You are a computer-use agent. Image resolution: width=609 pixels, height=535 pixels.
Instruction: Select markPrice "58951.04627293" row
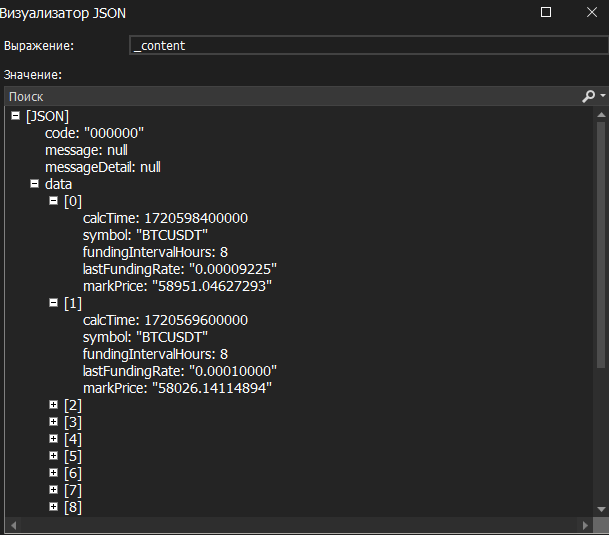point(177,286)
